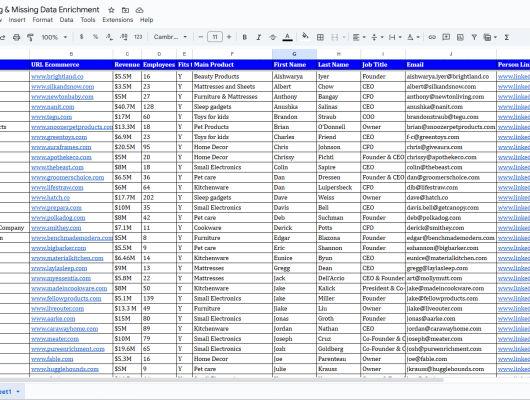This screenshot has width=530, height=400.
Task: Open the Format menu
Action: pyautogui.click(x=43, y=20)
